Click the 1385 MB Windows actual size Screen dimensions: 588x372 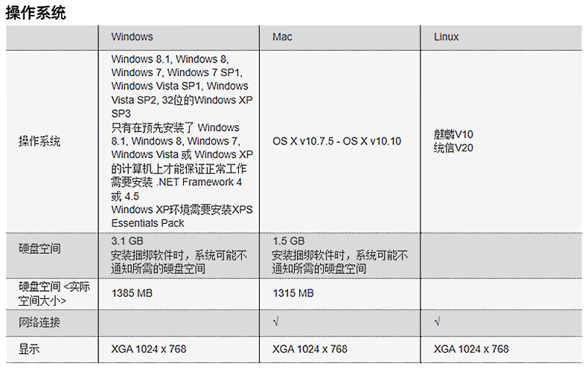[x=132, y=293]
